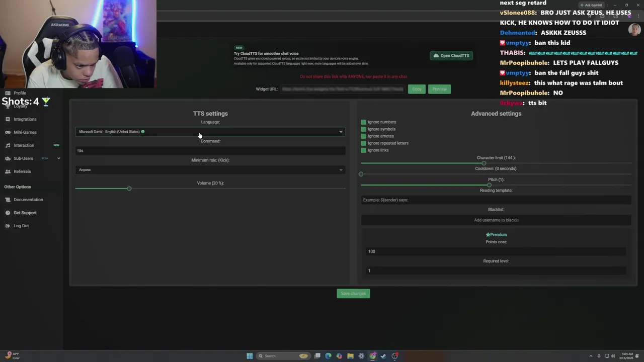Screen dimensions: 644x362
Task: Click the Mini-Games gamepad icon
Action: coord(8,132)
